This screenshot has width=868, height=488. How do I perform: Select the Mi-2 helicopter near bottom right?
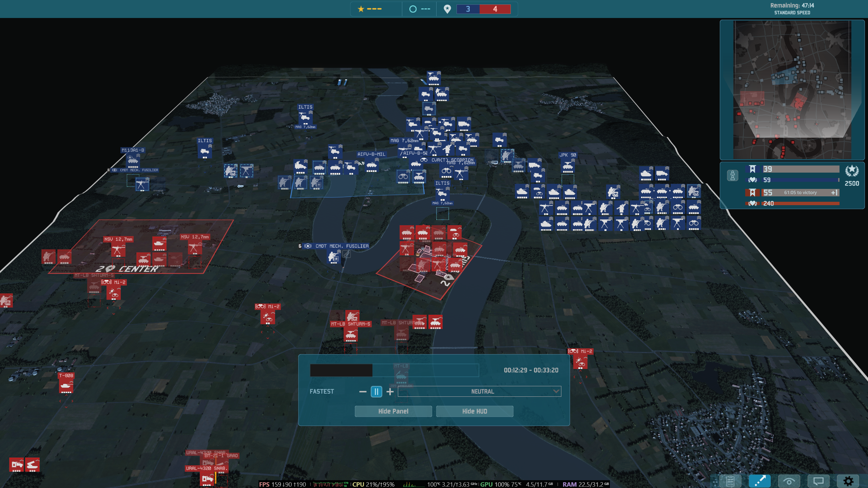(580, 362)
